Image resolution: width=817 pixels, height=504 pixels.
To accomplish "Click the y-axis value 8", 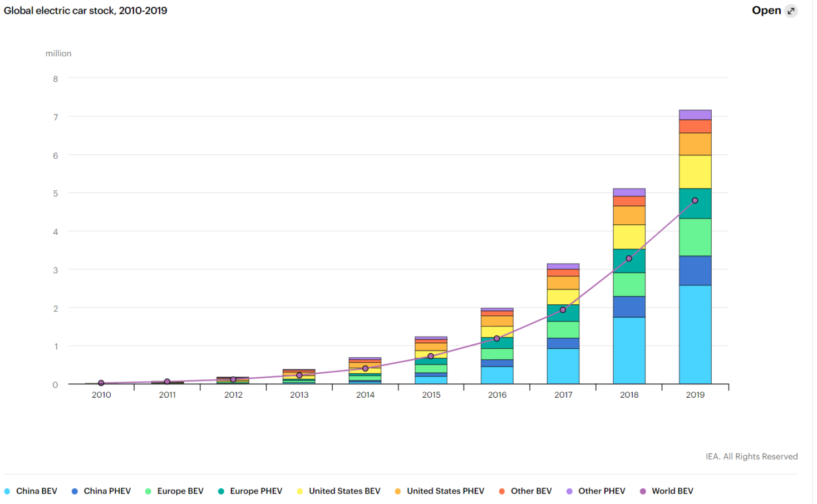I will (x=56, y=79).
